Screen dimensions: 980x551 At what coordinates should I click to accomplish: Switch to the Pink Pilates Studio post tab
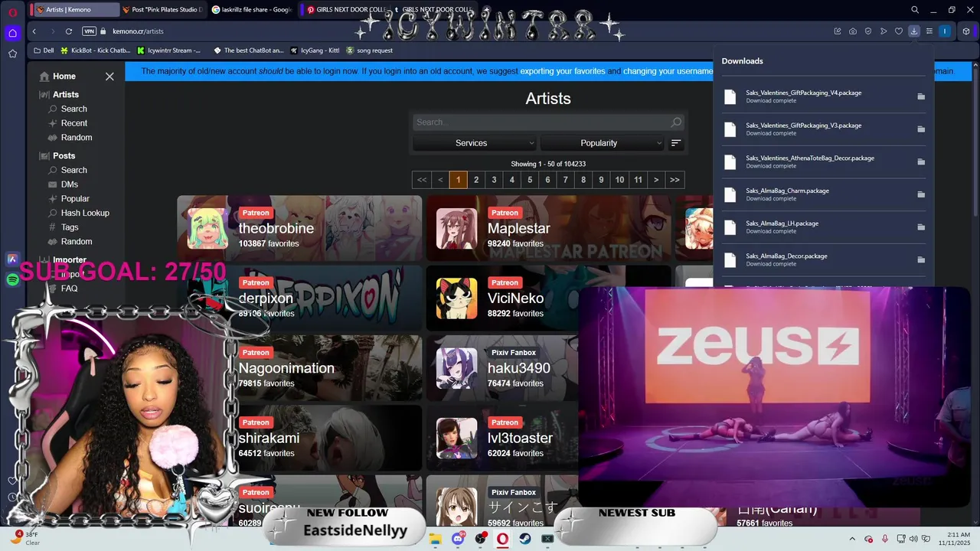[162, 10]
